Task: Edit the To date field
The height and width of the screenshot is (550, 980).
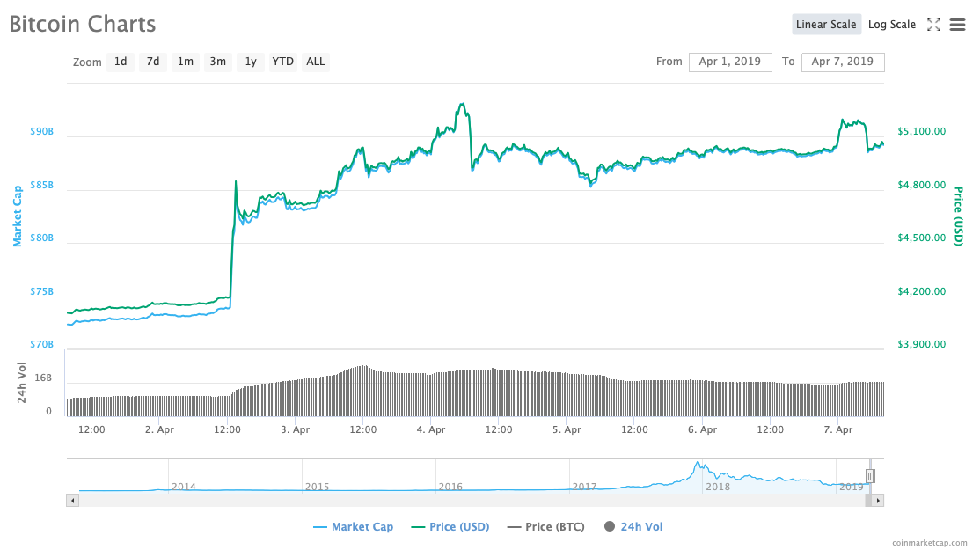Action: click(x=843, y=62)
